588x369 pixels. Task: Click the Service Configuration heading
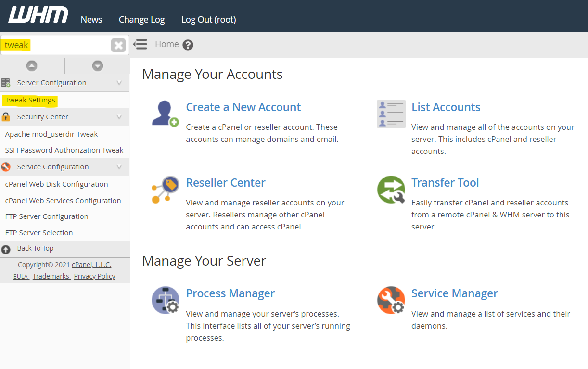click(x=53, y=167)
